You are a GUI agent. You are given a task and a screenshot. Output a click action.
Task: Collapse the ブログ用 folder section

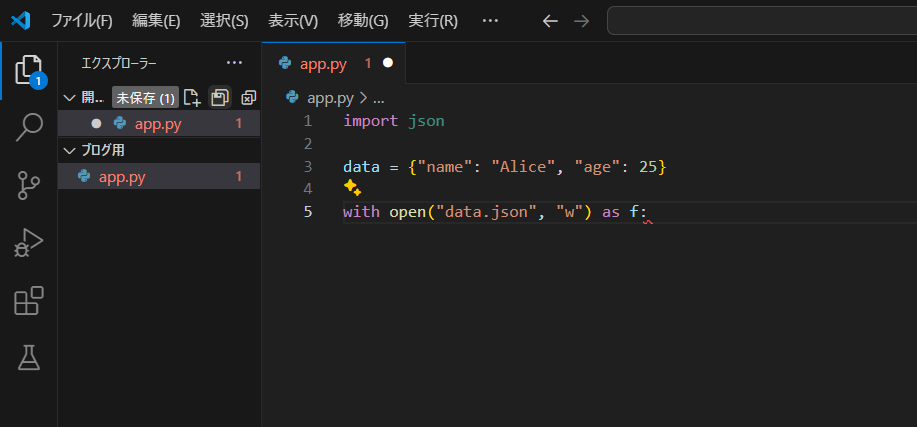coord(70,151)
